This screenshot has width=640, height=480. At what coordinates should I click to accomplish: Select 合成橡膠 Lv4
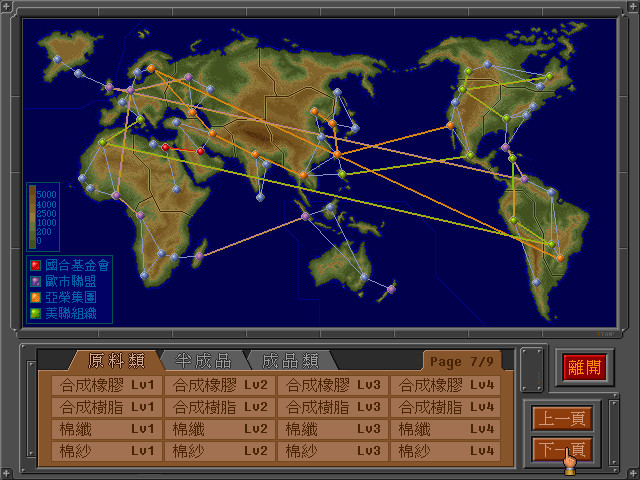(x=446, y=385)
